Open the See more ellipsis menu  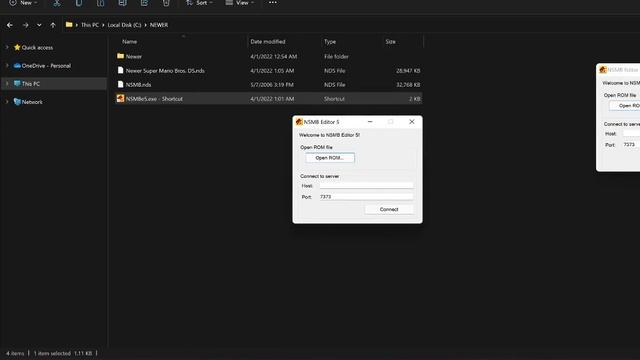point(273,3)
